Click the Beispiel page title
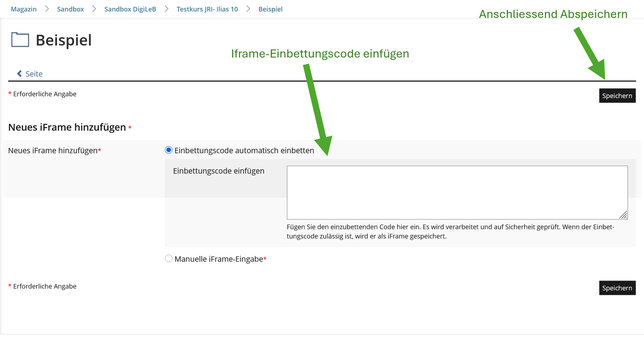 (64, 40)
